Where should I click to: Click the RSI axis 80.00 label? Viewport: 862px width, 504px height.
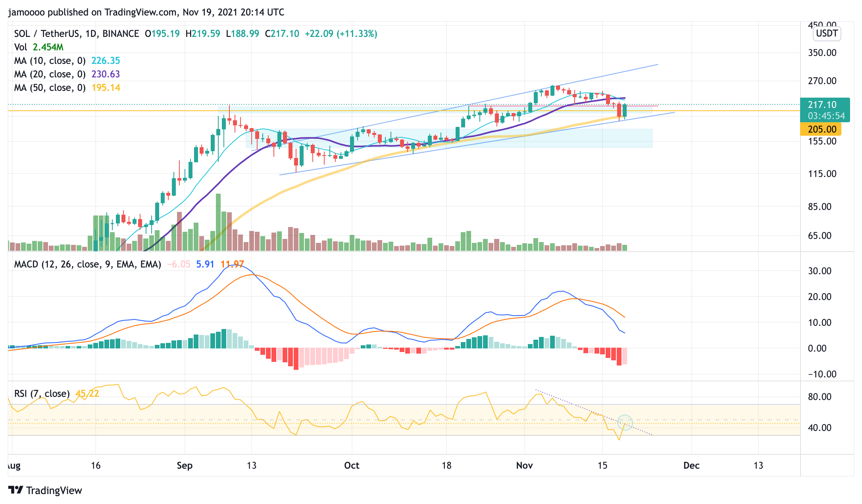[x=820, y=397]
